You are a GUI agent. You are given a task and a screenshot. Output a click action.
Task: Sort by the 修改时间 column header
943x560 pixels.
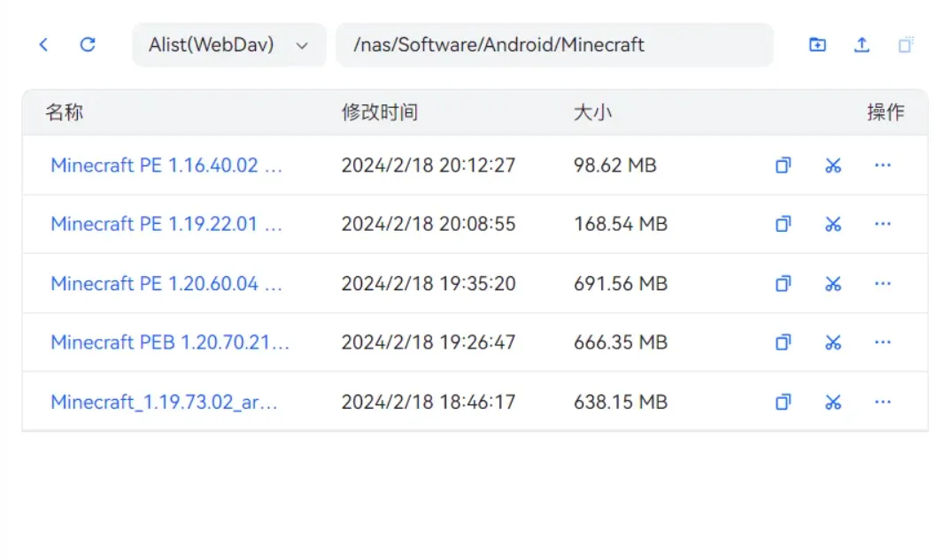pyautogui.click(x=379, y=112)
